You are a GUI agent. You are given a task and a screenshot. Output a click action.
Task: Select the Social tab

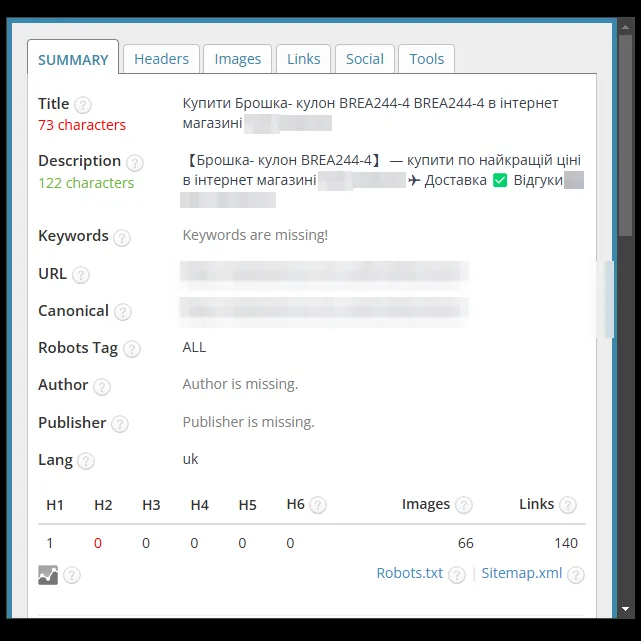[x=365, y=59]
